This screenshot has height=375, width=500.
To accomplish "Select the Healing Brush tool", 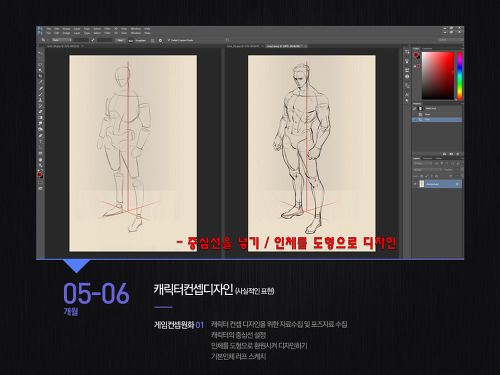I will [41, 88].
